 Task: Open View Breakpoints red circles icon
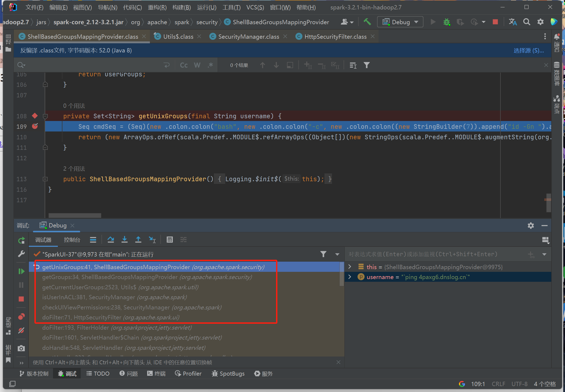(21, 317)
